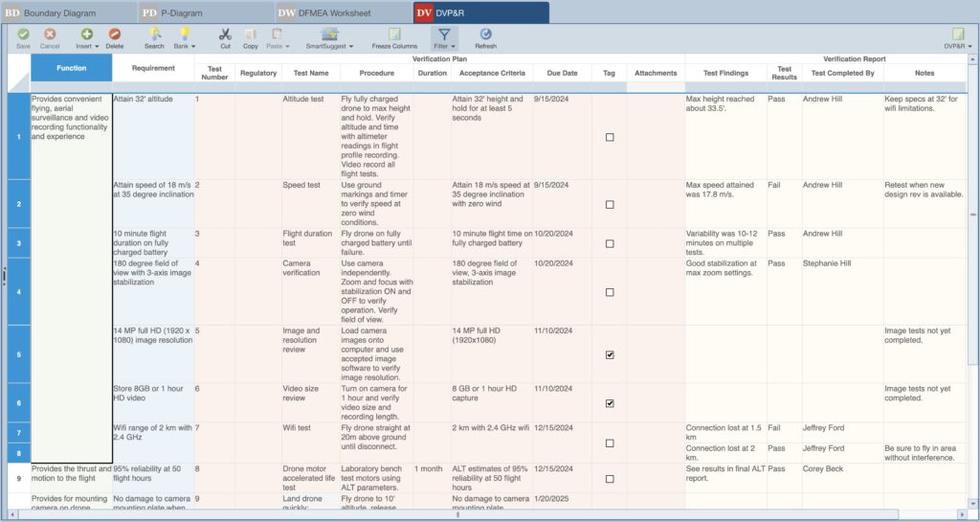Click the Procedure column header
The image size is (980, 522).
tap(376, 73)
